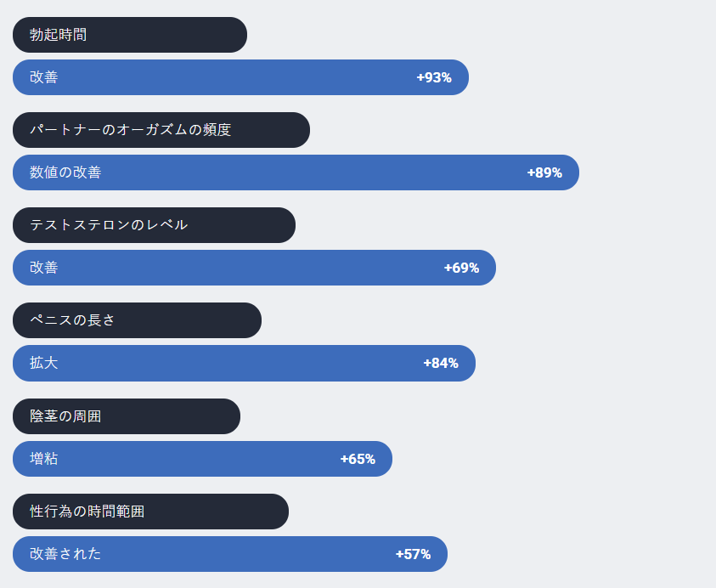This screenshot has height=588, width=716.
Task: Select the 増粘 bar text
Action: tap(44, 459)
